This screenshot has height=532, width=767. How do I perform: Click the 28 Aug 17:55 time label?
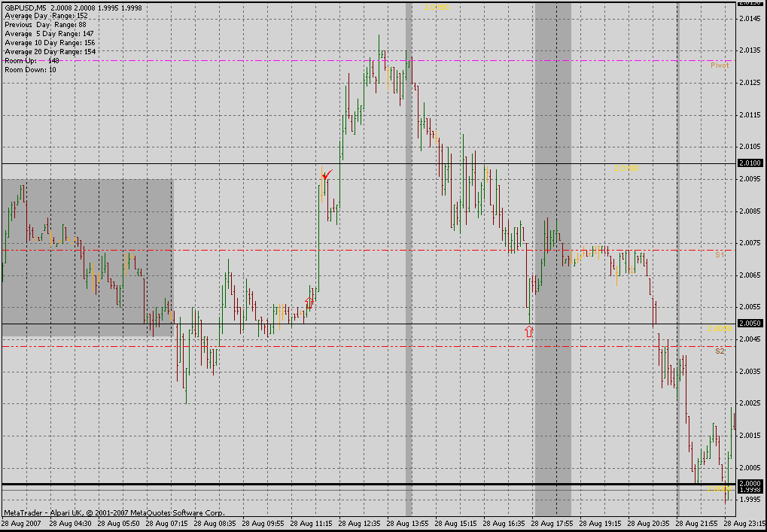coord(552,524)
